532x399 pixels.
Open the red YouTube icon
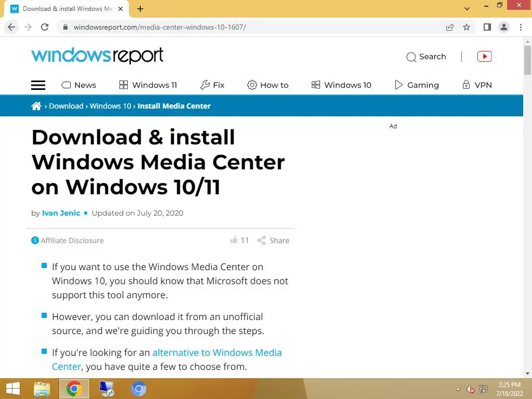(485, 56)
